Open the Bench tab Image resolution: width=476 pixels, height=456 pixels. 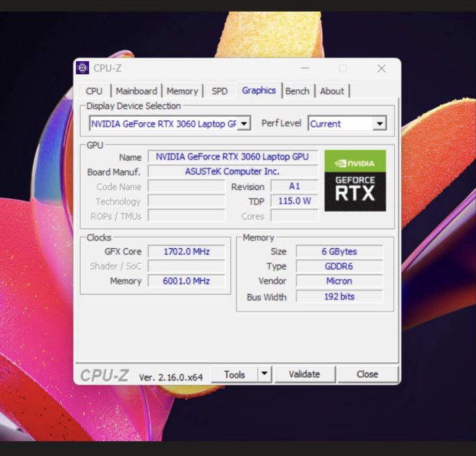(297, 91)
